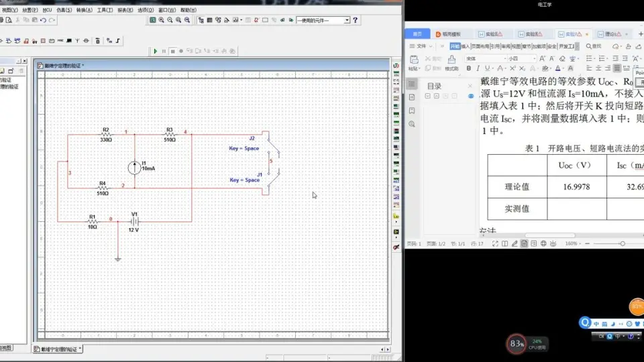The image size is (644, 362).
Task: Click the redo arrow in Multisim toolbar
Action: (x=52, y=19)
